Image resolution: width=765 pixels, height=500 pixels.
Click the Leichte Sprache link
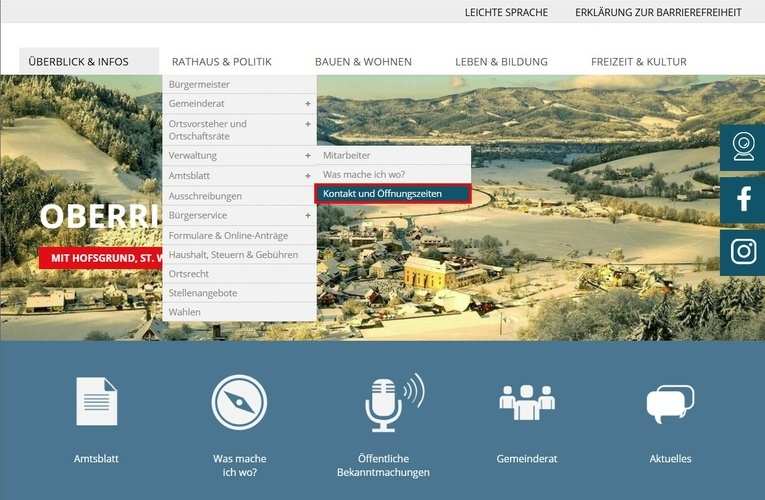tap(506, 12)
